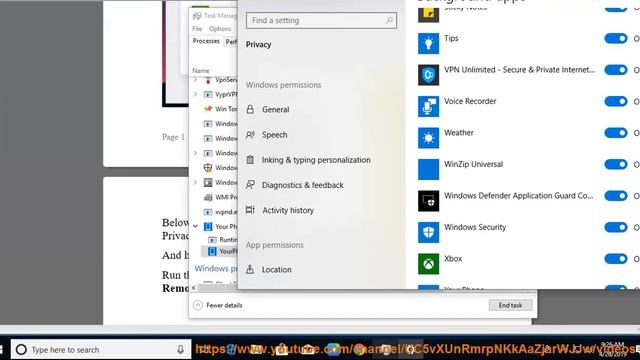Click the Your Phone process icon in Task Manager
Viewport: 640px width, 360px height.
point(208,226)
